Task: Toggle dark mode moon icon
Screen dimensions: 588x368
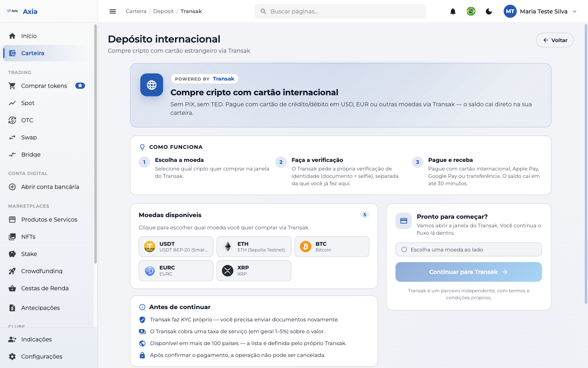Action: point(489,11)
